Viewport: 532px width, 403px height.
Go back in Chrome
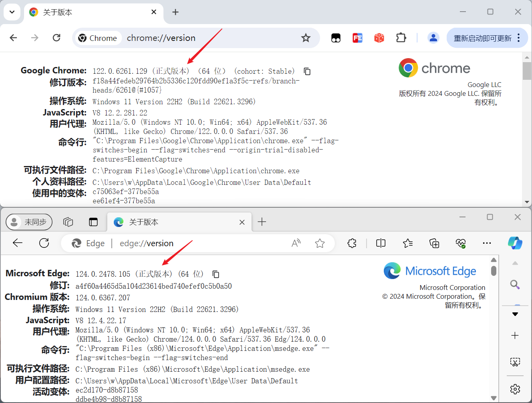pos(13,38)
